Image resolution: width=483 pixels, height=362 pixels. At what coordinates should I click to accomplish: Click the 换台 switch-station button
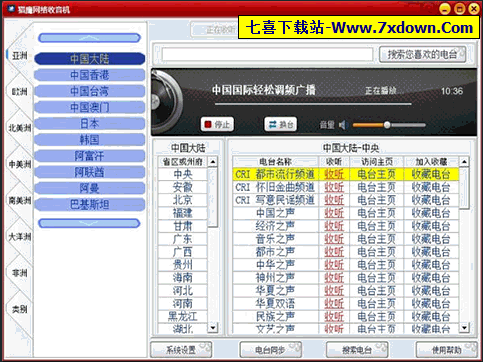click(281, 125)
